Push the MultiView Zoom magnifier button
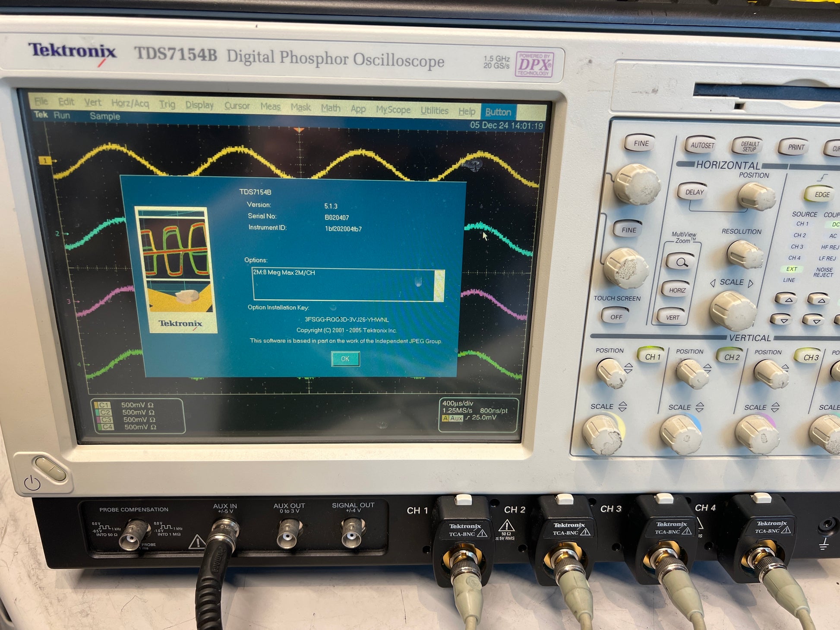This screenshot has height=630, width=840. click(x=681, y=262)
